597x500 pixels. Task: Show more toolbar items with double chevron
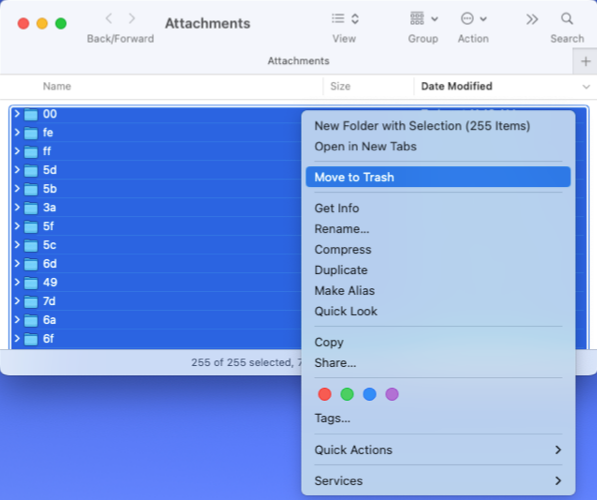click(x=532, y=19)
